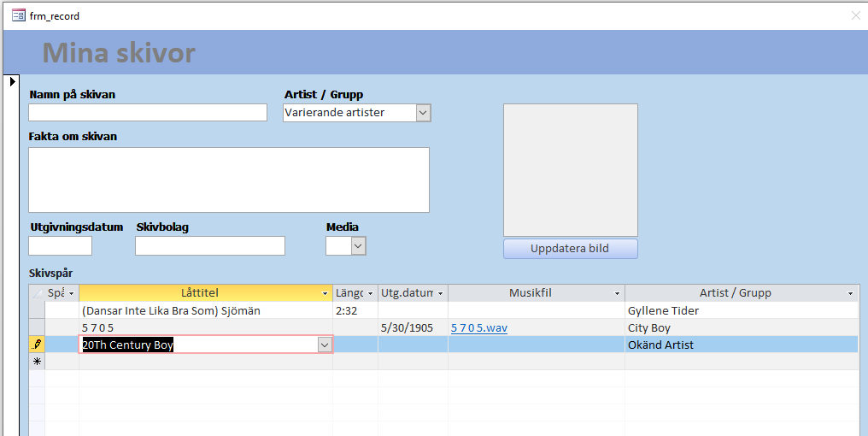Close the frm_record form
This screenshot has width=868, height=436.
(856, 15)
